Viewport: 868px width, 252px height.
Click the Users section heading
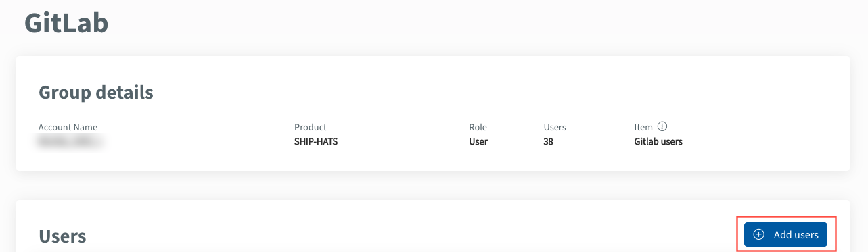pos(62,236)
